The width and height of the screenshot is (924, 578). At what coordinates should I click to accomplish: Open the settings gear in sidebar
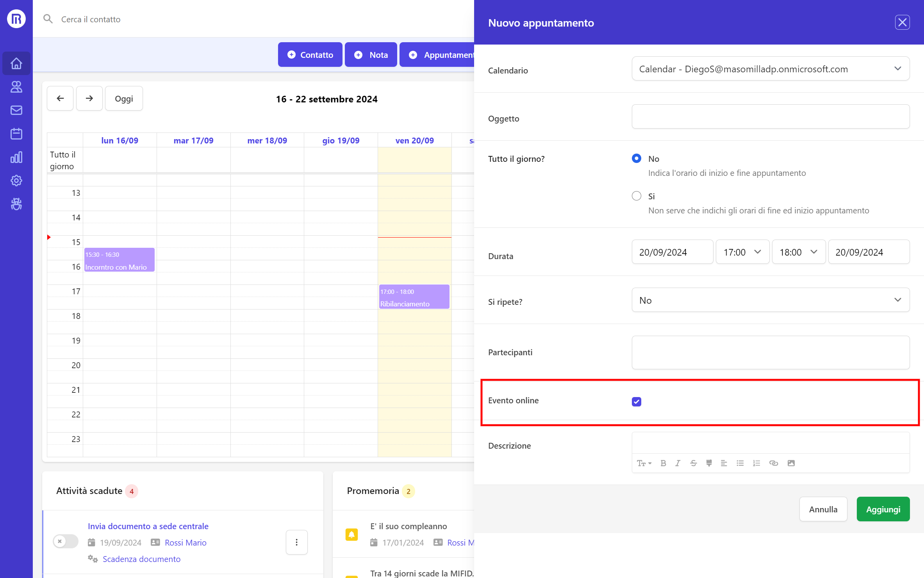[16, 181]
